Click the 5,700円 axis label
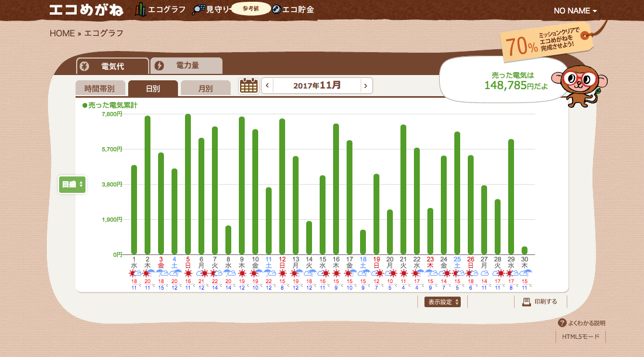The height and width of the screenshot is (357, 644). [112, 149]
